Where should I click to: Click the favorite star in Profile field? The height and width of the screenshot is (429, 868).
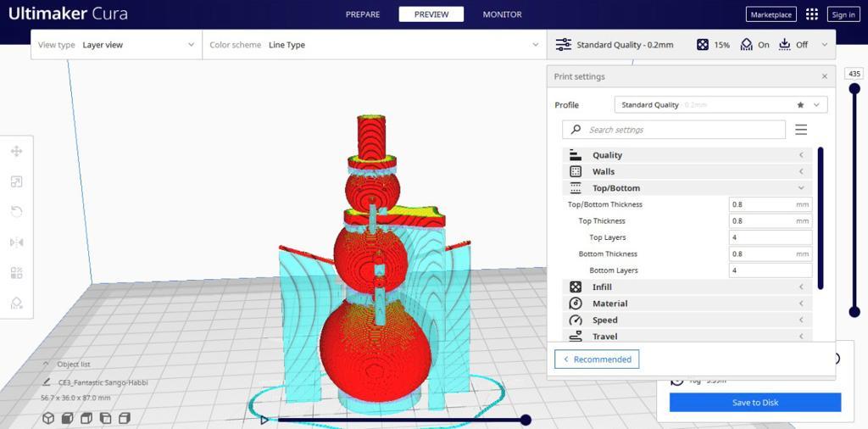[800, 104]
